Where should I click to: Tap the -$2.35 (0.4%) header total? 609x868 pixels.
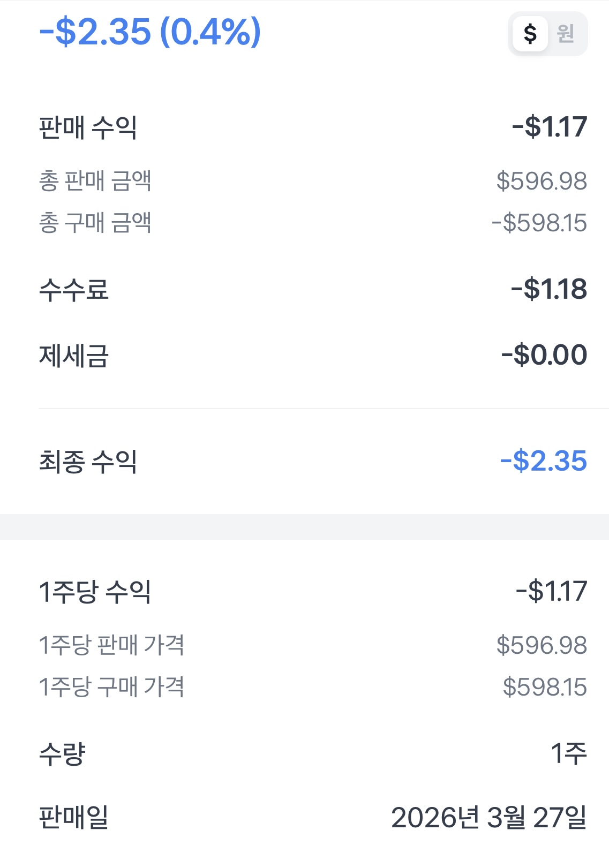tap(150, 32)
